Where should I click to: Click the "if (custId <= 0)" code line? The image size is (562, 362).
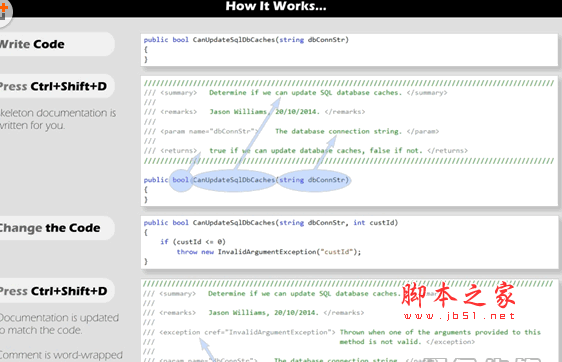(x=193, y=242)
